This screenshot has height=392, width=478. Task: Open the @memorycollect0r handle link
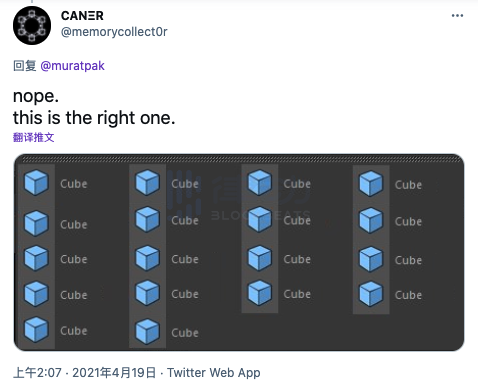click(114, 32)
